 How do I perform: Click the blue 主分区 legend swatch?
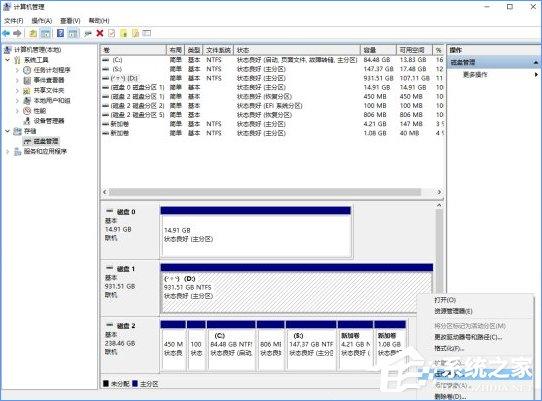pos(135,384)
